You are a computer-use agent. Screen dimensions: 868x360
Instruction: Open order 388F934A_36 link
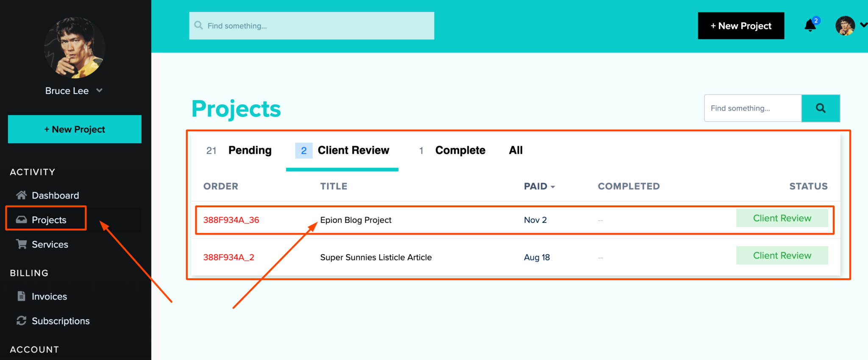[x=231, y=220]
